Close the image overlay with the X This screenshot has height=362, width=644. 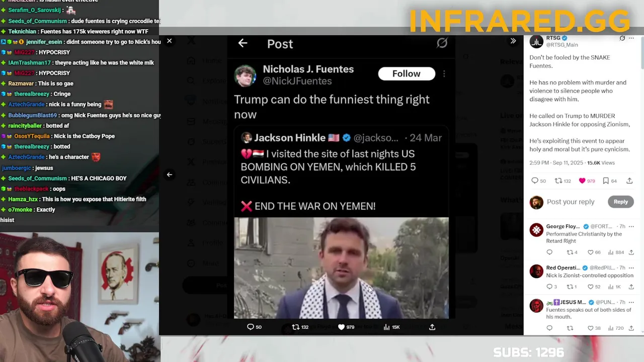170,41
